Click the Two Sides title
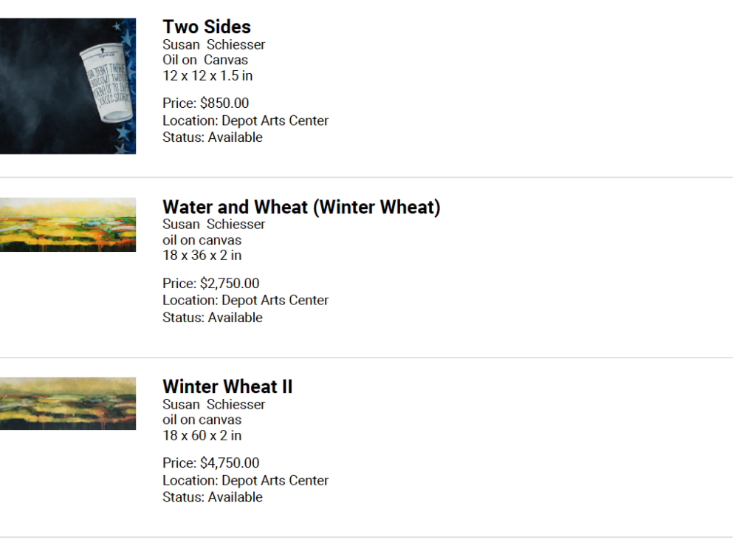This screenshot has width=756, height=543. point(207,27)
